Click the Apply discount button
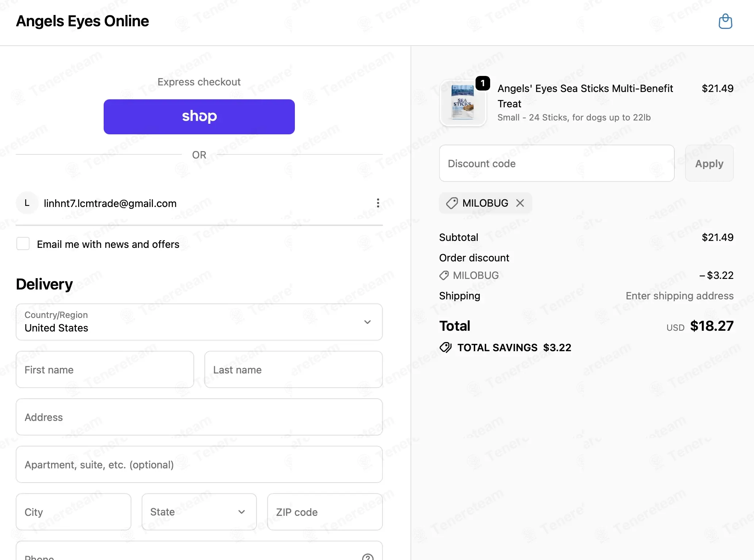Image resolution: width=754 pixels, height=560 pixels. (709, 163)
